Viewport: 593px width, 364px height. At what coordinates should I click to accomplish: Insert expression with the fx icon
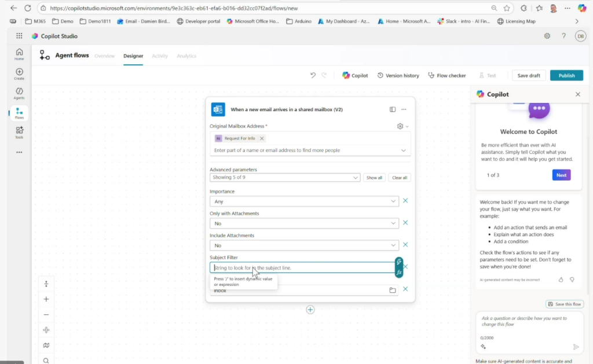point(399,272)
